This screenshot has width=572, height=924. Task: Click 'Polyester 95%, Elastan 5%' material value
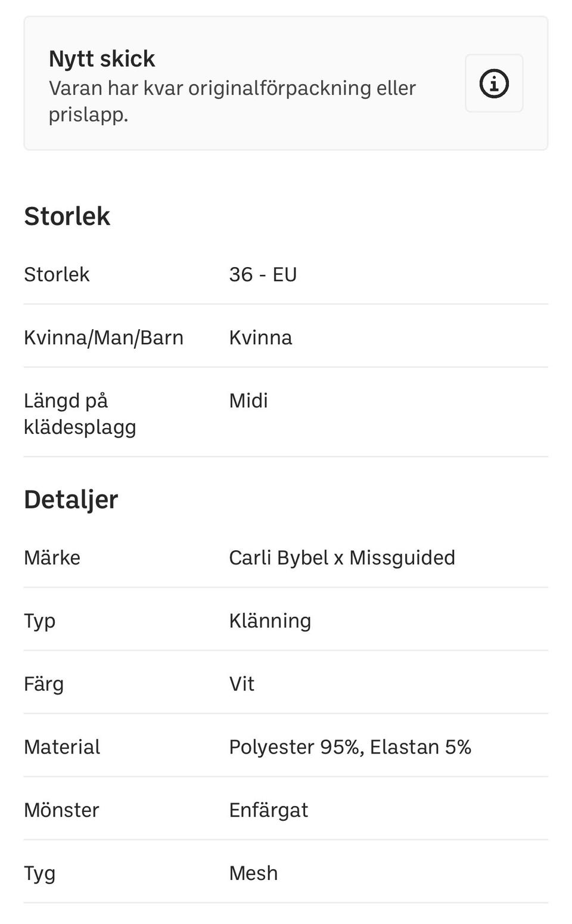coord(350,747)
